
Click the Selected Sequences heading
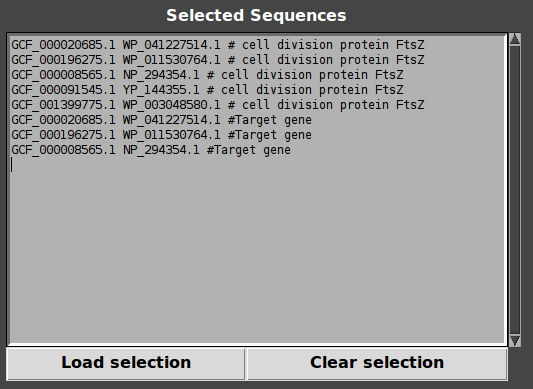[256, 16]
